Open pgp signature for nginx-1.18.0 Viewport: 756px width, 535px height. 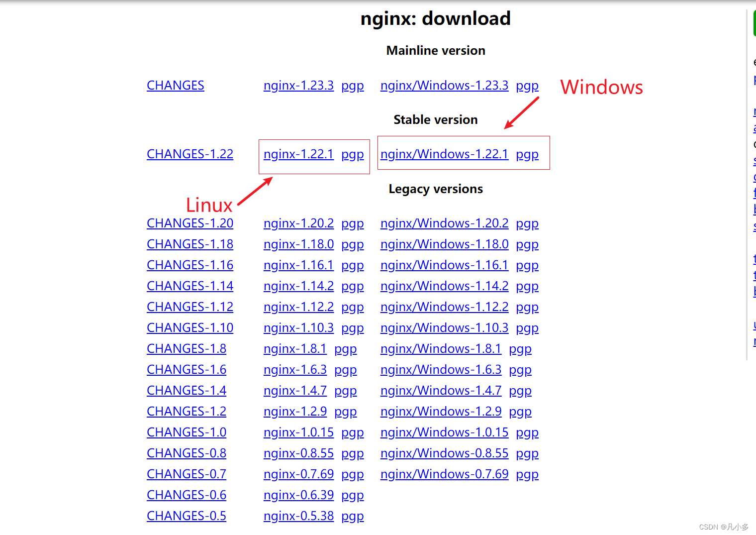353,244
